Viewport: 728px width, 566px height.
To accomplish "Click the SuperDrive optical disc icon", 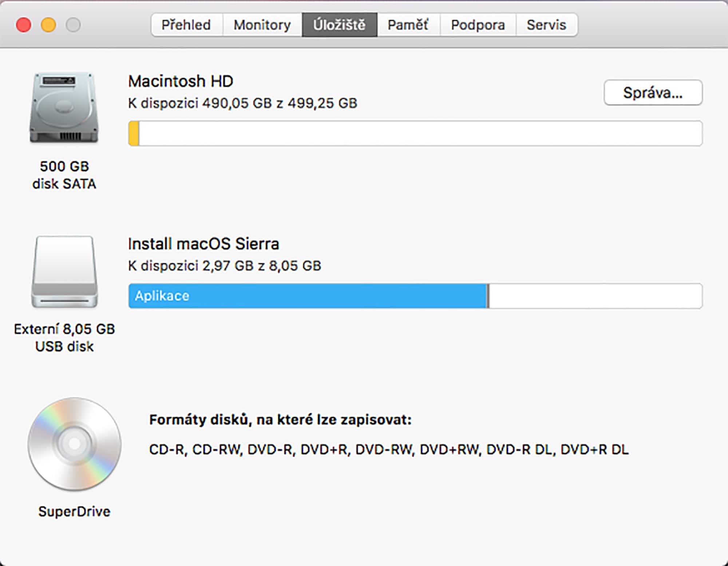I will 74,444.
